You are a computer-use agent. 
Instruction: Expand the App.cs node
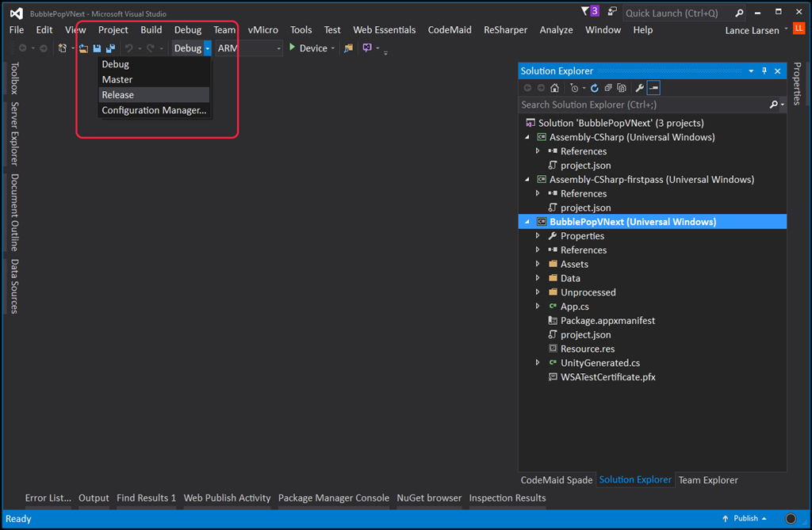(538, 307)
